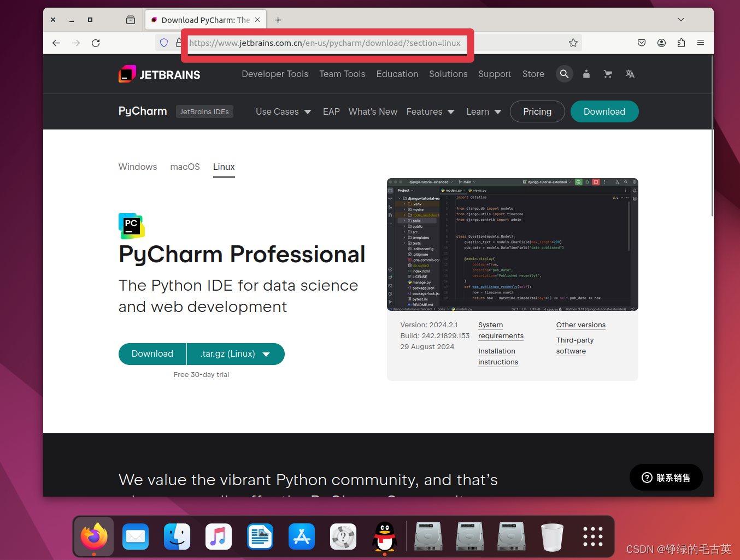Click the page vertical scrollbar

point(712,137)
